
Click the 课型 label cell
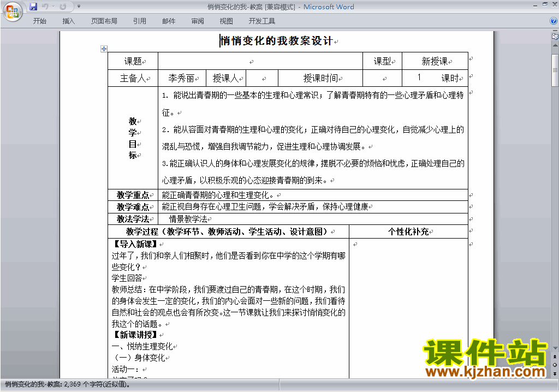(x=382, y=61)
